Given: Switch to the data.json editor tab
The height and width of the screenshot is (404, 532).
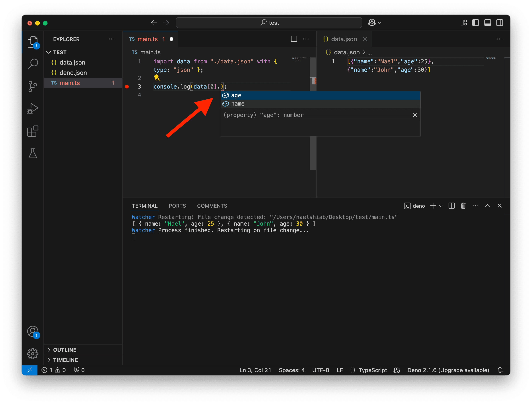Looking at the screenshot, I should 344,39.
